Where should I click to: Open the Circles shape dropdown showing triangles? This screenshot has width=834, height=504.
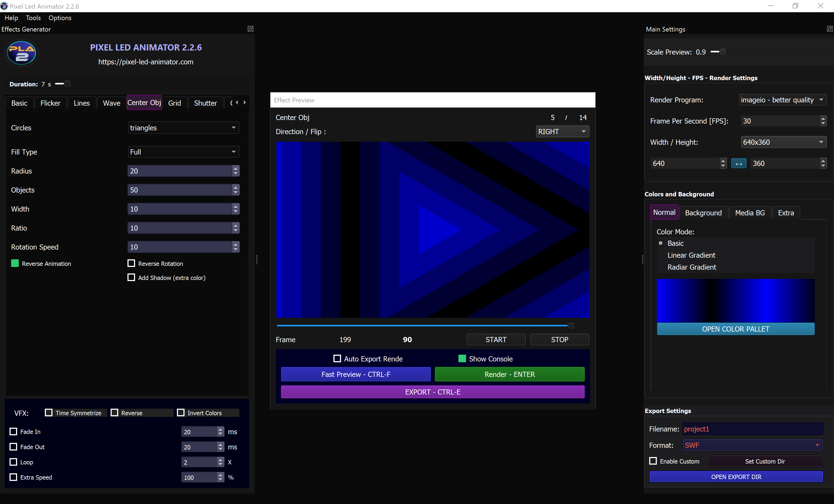pos(183,128)
